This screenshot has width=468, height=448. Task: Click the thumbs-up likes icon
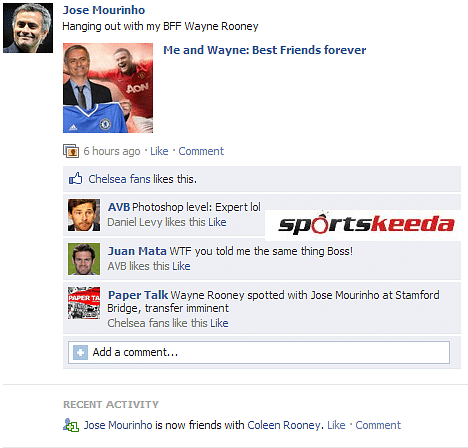[x=75, y=179]
